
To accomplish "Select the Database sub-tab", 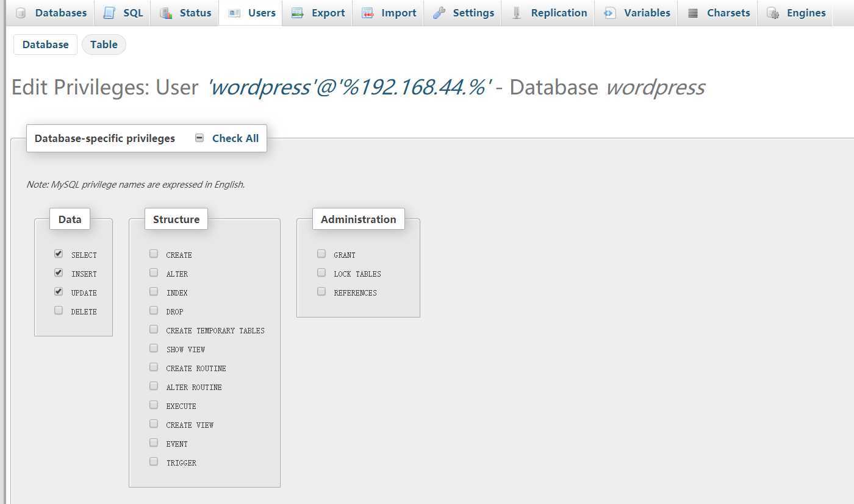I will tap(45, 44).
